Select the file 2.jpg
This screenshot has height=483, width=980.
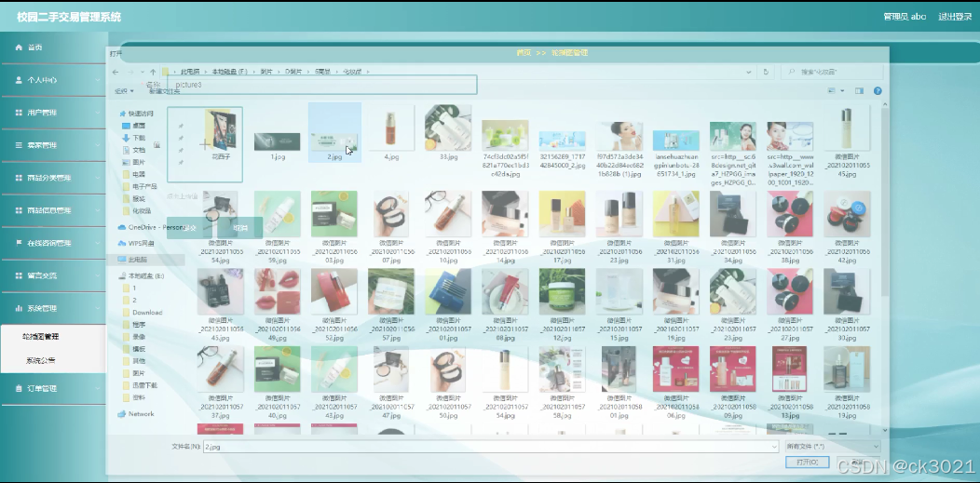pyautogui.click(x=334, y=132)
